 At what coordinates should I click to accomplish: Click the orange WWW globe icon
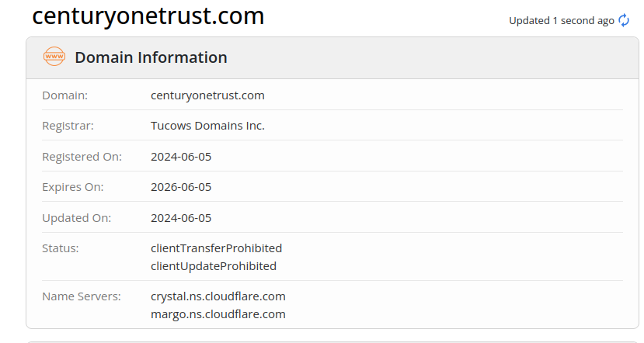pos(54,57)
